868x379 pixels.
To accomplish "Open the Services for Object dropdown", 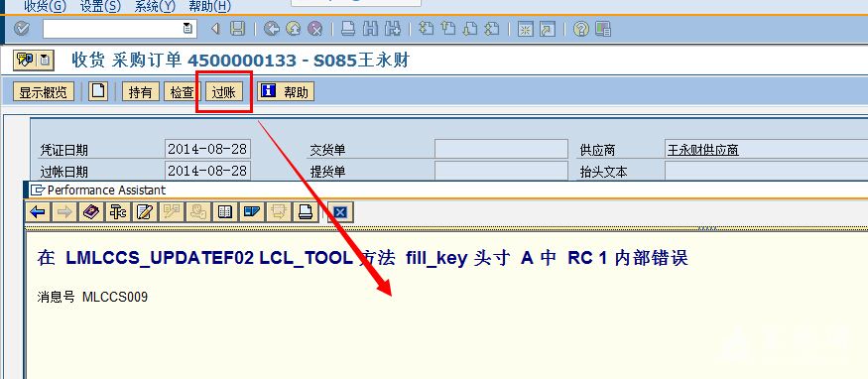I will coord(46,60).
